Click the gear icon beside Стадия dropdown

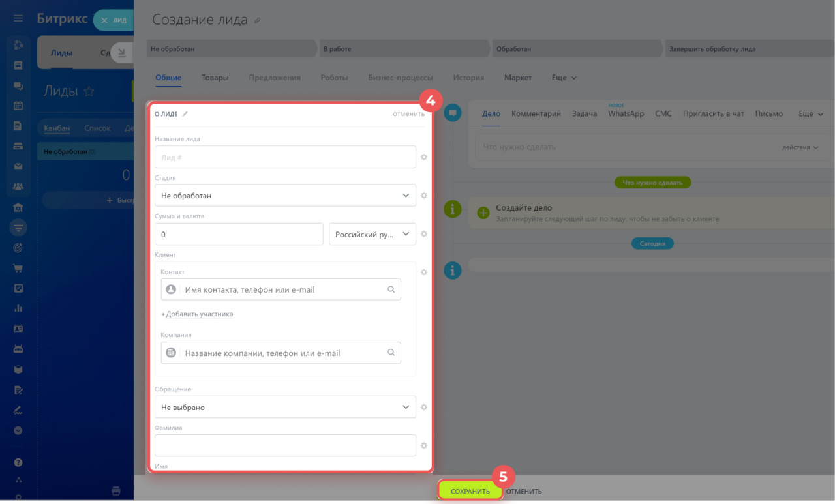click(423, 196)
